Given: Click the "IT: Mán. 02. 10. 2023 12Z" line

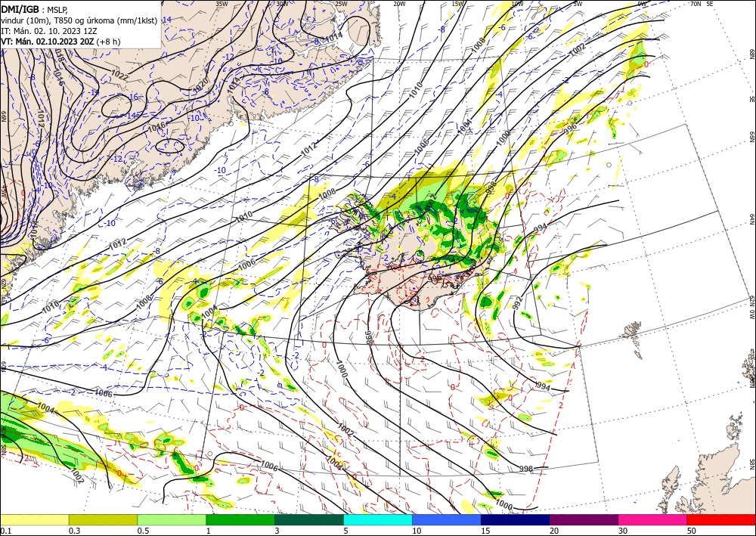Looking at the screenshot, I should (x=48, y=31).
